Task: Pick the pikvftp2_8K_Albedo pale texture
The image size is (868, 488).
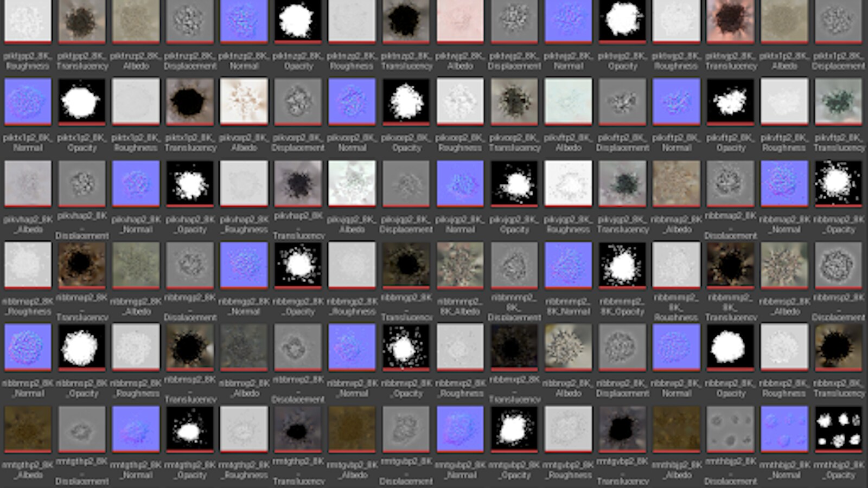Action: pyautogui.click(x=568, y=101)
